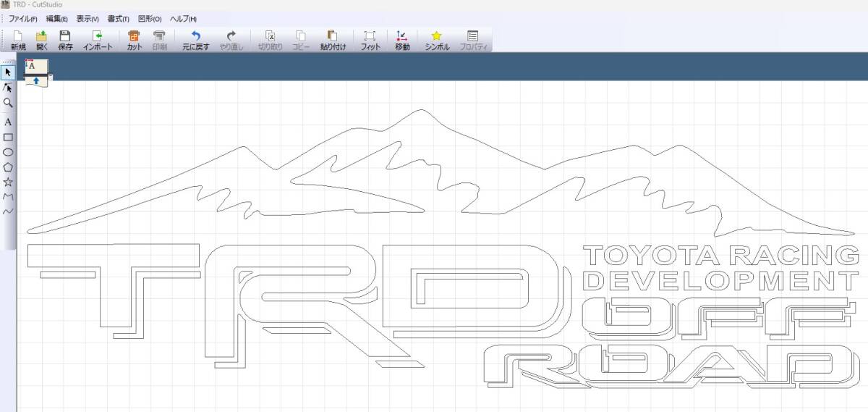Open the 表示(V) menu
Image resolution: width=868 pixels, height=412 pixels.
click(88, 19)
